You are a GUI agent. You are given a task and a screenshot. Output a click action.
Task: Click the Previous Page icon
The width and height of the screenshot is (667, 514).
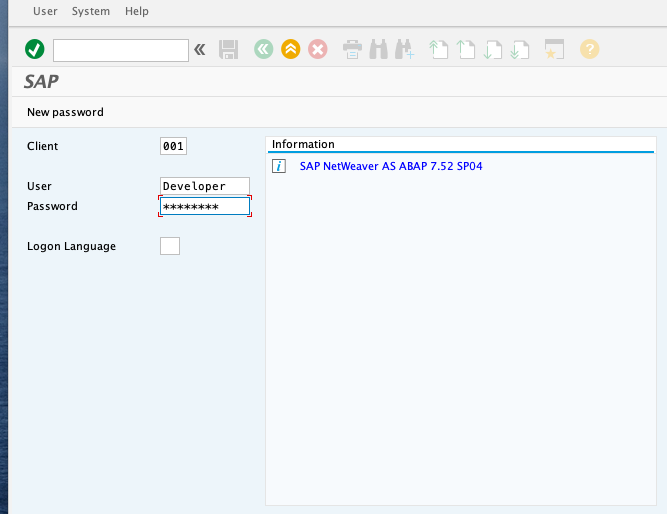[466, 49]
